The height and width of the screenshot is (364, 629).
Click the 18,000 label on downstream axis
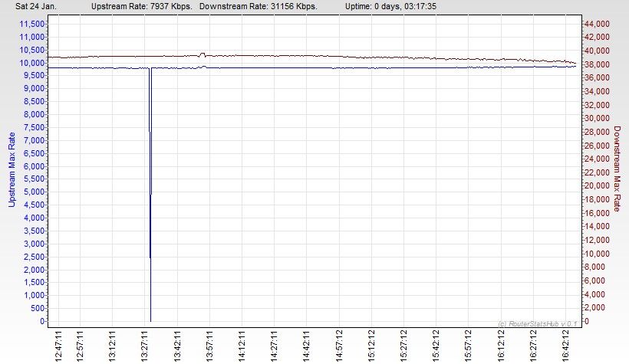(597, 200)
